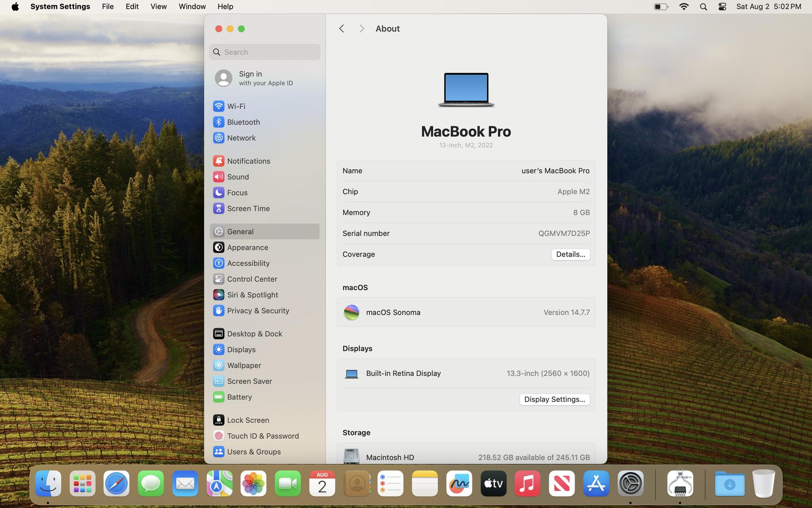Open Siri & Spotlight settings
The height and width of the screenshot is (508, 812).
(265, 295)
